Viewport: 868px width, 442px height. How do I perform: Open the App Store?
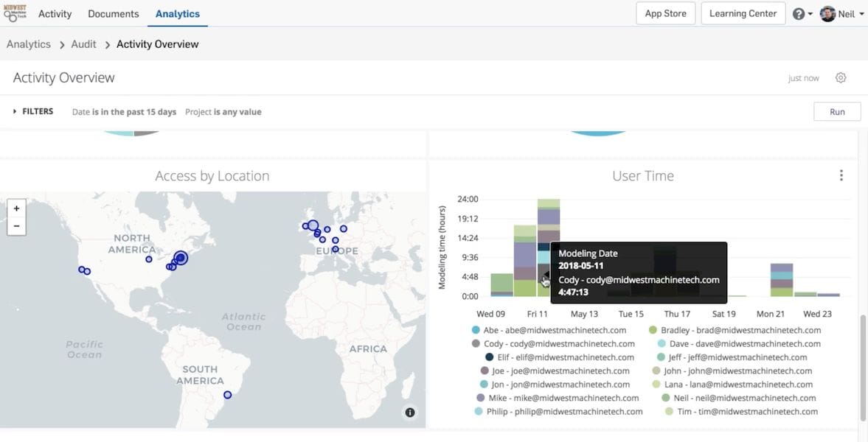point(665,13)
